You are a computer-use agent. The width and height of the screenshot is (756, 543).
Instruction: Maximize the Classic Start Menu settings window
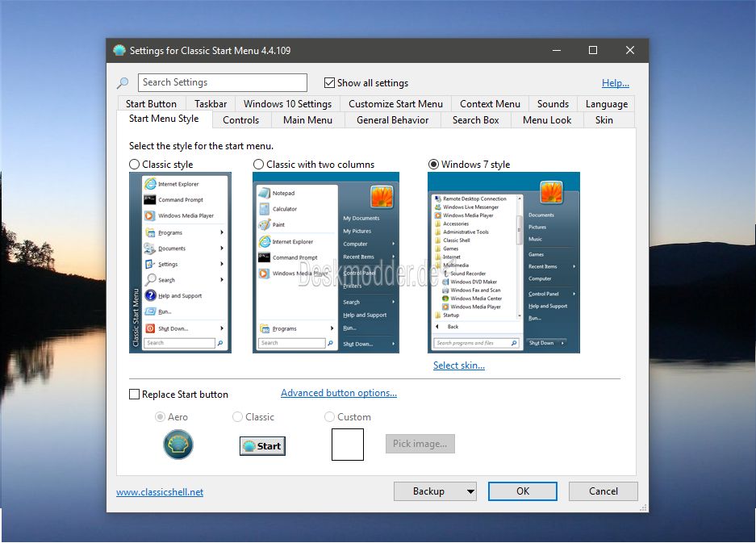(x=593, y=50)
